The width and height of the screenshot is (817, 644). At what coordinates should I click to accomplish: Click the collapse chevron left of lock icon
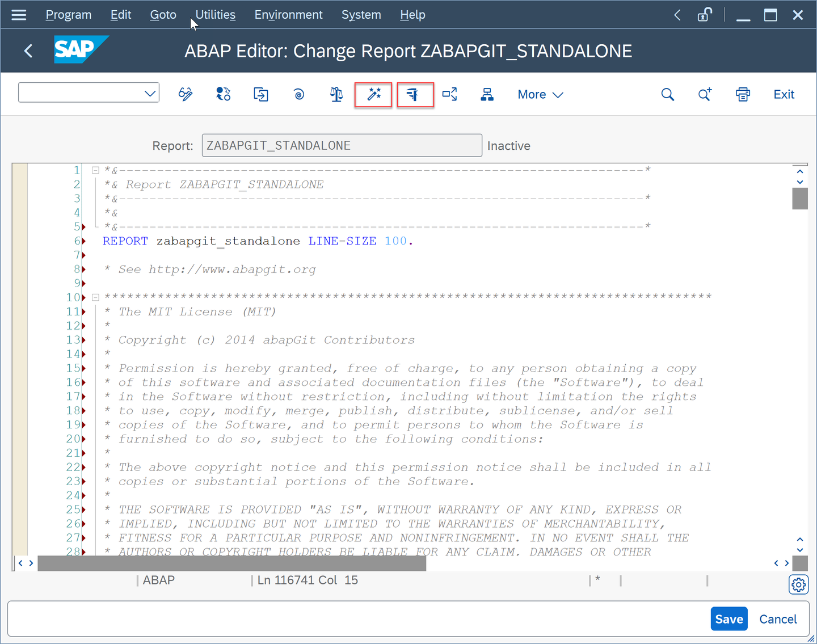[x=677, y=15]
